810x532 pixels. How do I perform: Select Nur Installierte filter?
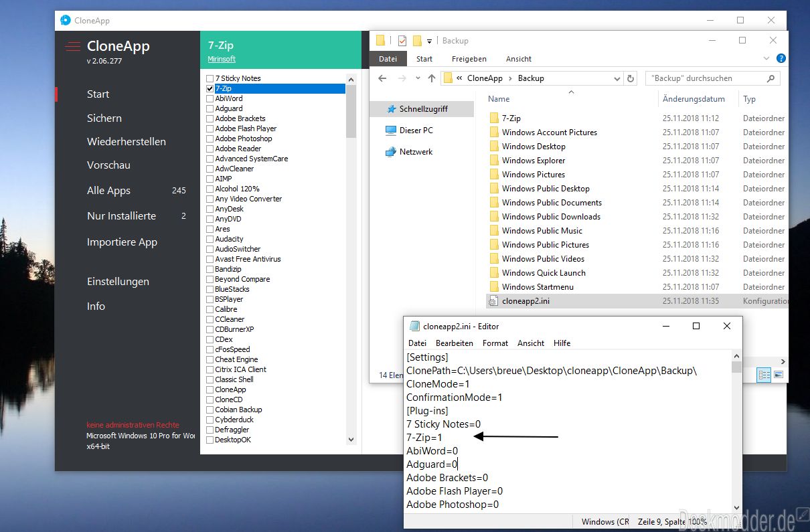(121, 215)
